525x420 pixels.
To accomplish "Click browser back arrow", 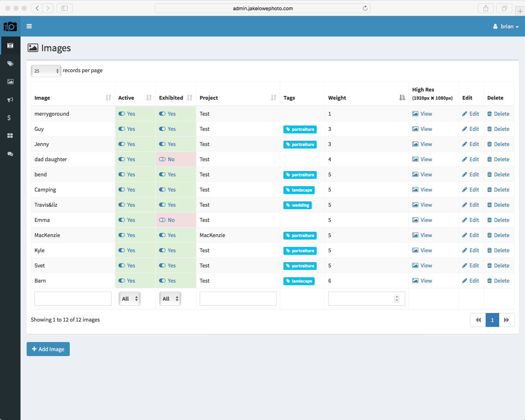I will coord(37,8).
